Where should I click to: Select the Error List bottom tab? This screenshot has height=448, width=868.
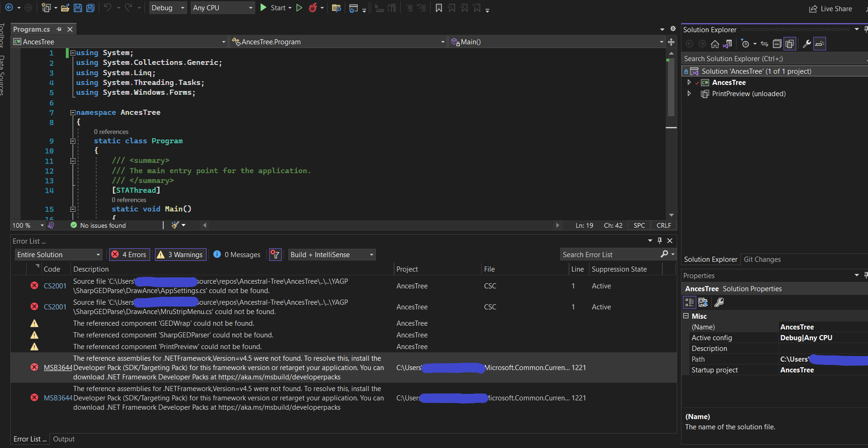30,439
